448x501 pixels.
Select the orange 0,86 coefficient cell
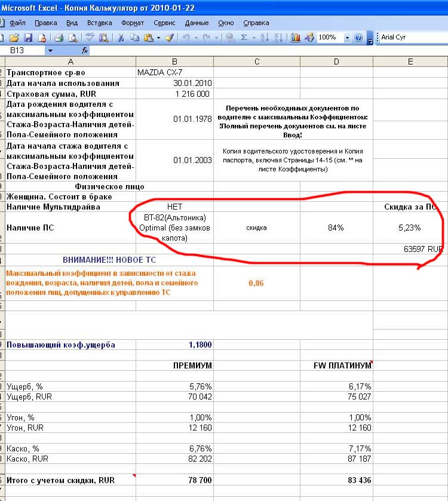(x=257, y=283)
